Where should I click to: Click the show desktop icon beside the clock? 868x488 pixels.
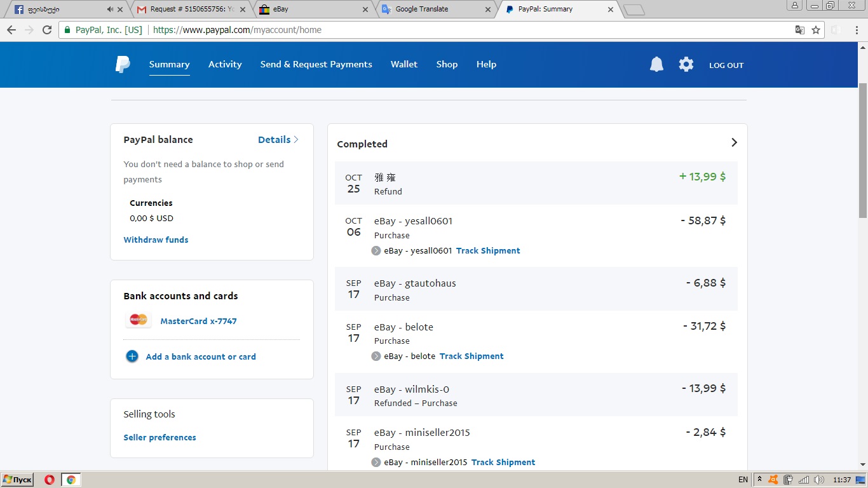point(862,480)
